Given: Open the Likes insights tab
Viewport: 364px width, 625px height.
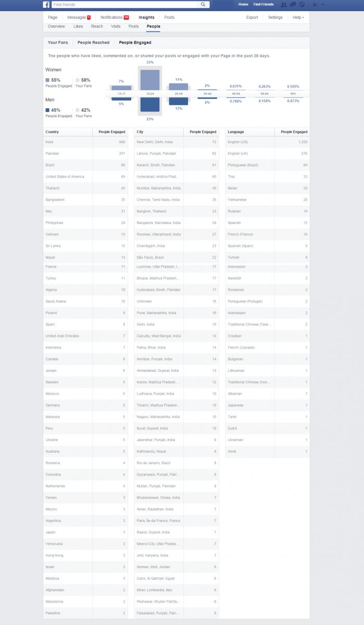Looking at the screenshot, I should 78,26.
